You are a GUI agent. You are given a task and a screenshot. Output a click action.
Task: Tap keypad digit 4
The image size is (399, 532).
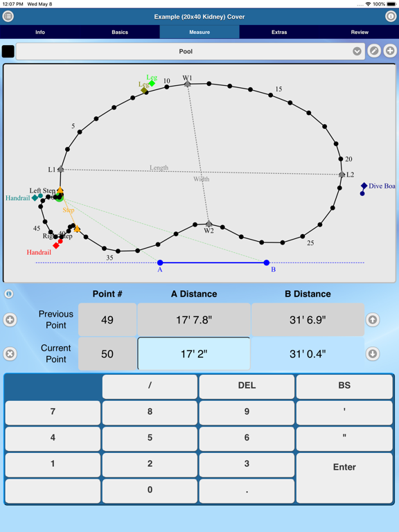coord(53,438)
